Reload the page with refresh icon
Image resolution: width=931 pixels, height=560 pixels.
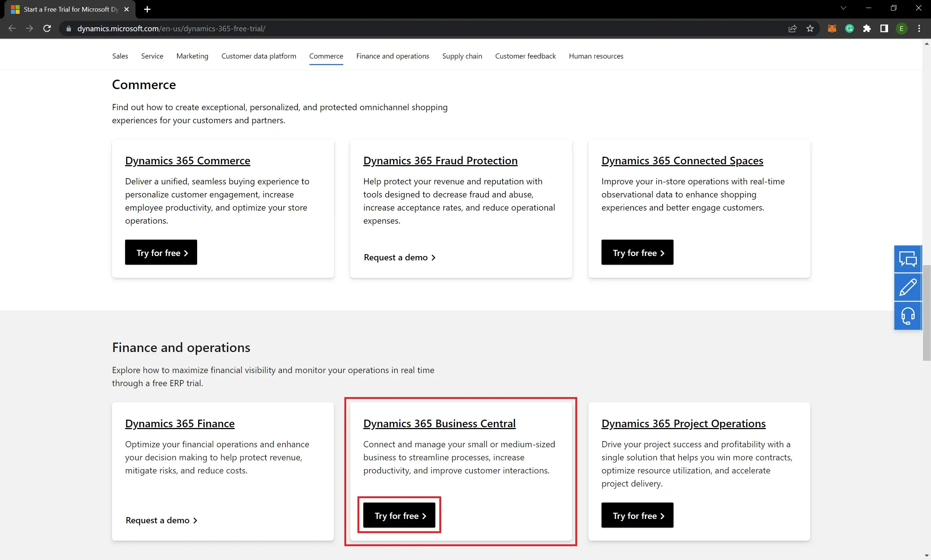(x=47, y=28)
